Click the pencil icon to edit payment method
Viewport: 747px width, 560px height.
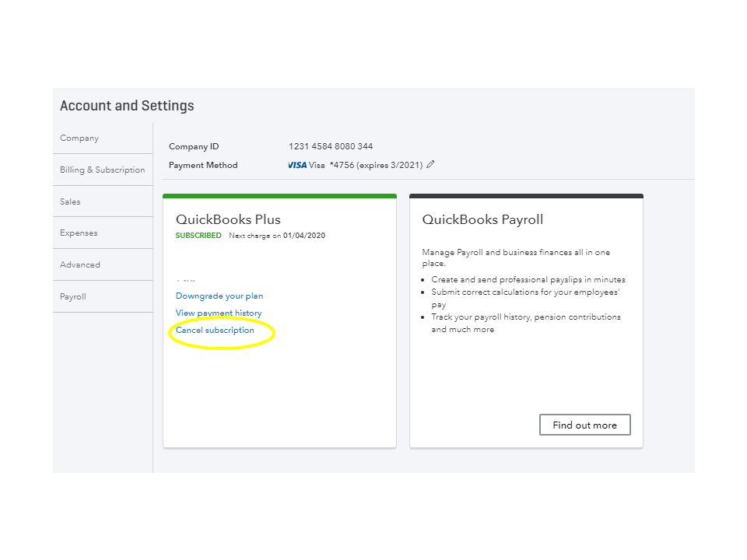click(x=431, y=164)
